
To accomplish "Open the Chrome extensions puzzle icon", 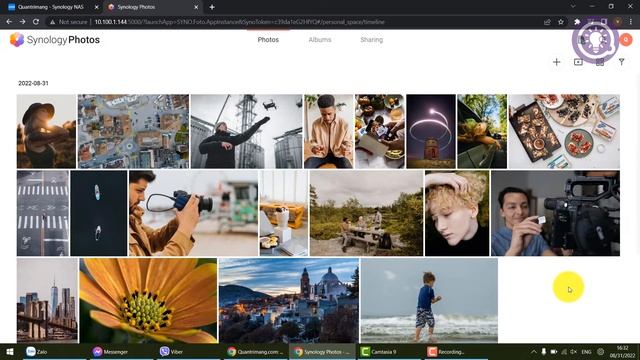I will pos(577,22).
